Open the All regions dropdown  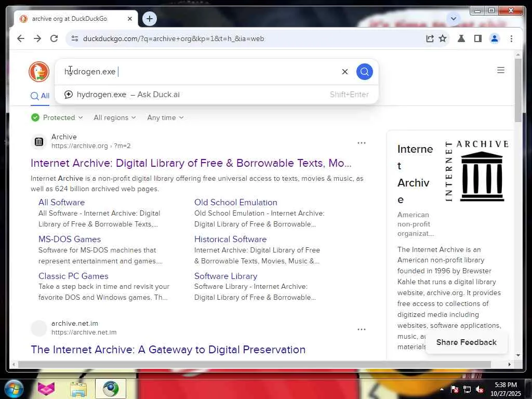pos(115,118)
